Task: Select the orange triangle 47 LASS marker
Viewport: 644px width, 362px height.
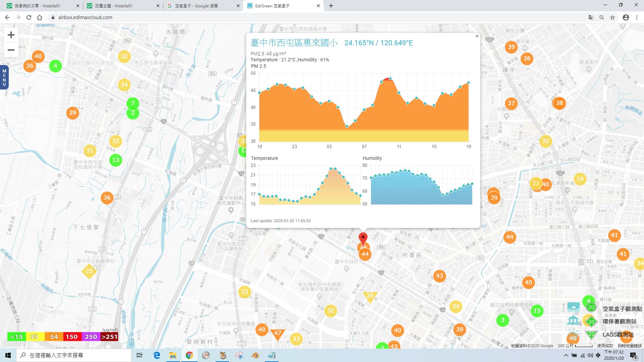Action: [277, 334]
